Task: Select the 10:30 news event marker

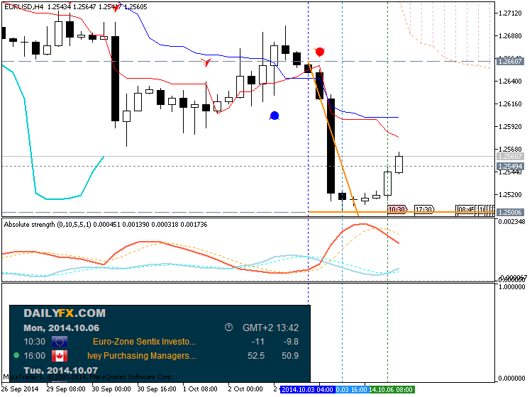Action: pyautogui.click(x=397, y=210)
